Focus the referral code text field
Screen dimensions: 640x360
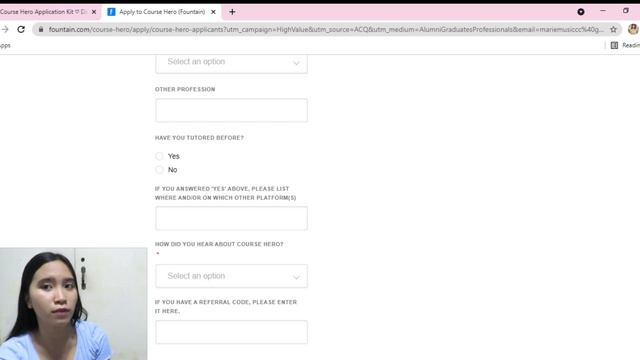tap(231, 332)
